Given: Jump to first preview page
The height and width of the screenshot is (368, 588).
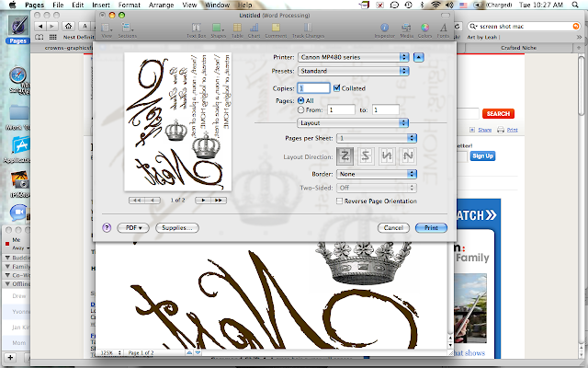Looking at the screenshot, I should [137, 201].
